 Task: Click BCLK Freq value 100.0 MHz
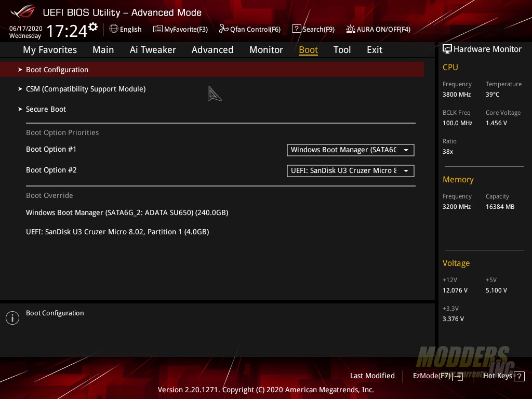pyautogui.click(x=457, y=123)
